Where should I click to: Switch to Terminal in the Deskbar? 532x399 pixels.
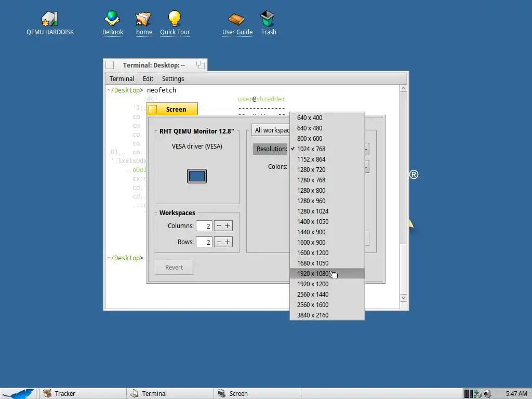(x=169, y=394)
